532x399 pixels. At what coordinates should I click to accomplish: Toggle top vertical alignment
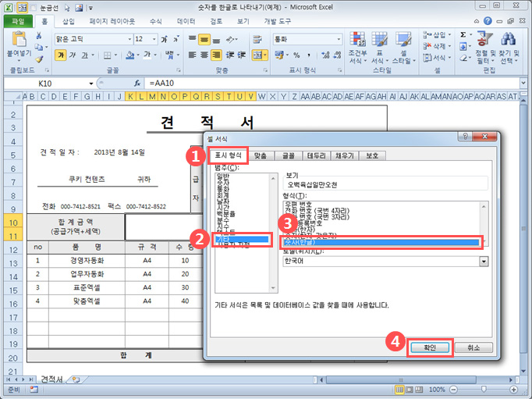click(x=192, y=39)
